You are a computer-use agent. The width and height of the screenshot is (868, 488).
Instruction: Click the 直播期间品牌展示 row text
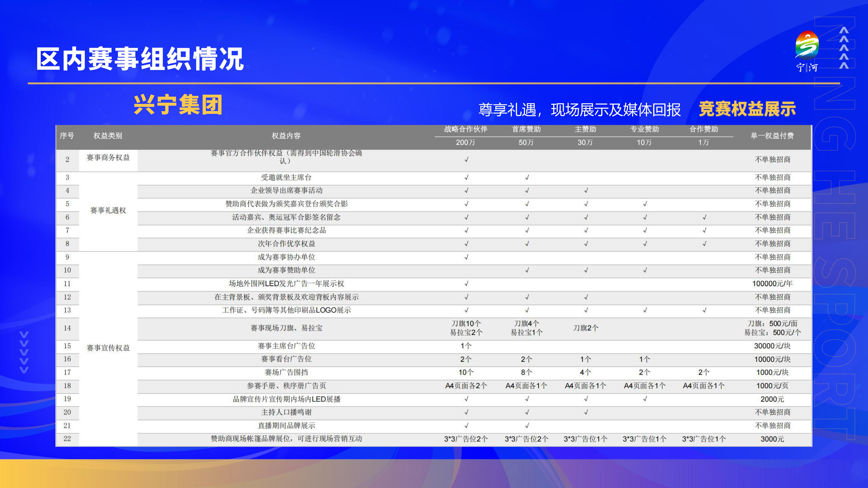coord(286,426)
